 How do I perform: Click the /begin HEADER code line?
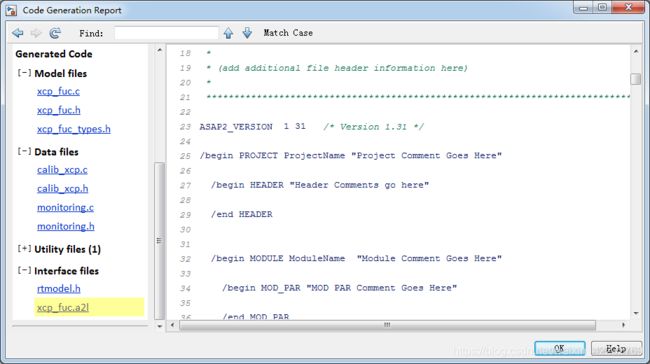click(x=320, y=185)
